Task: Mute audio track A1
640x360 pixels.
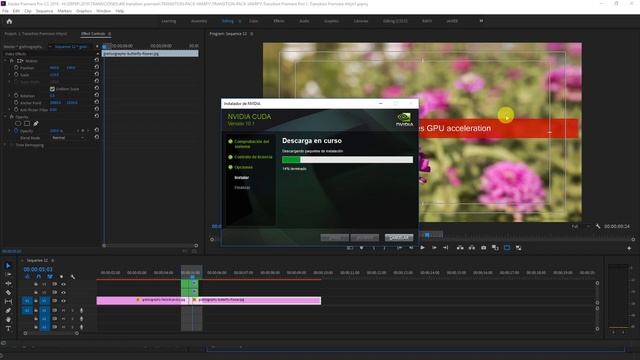Action: tap(63, 311)
